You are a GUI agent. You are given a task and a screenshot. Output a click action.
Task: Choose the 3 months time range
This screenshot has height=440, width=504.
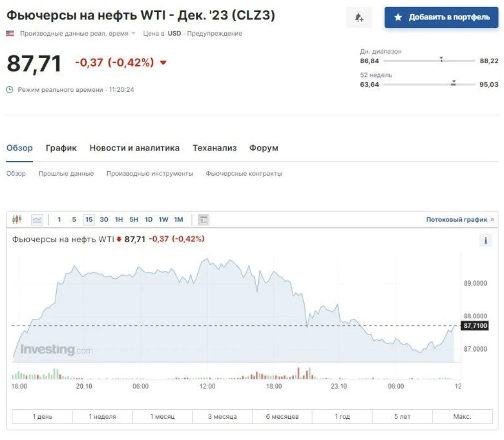click(222, 416)
